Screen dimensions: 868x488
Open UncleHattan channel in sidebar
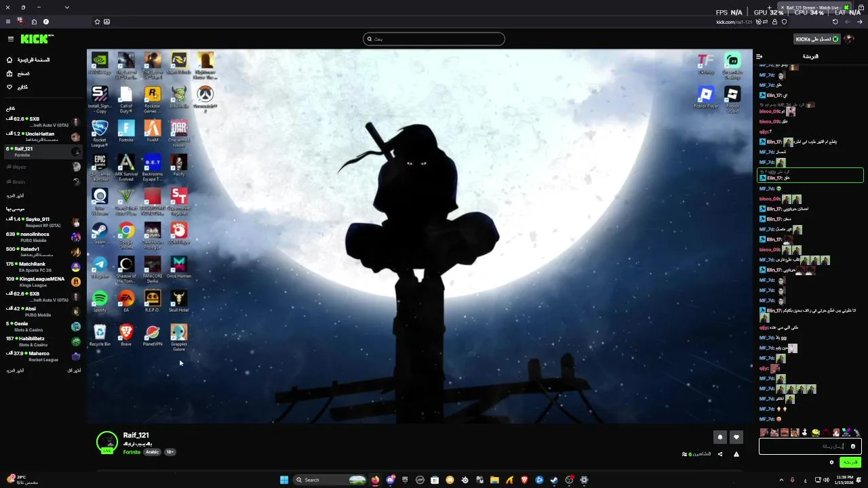[x=43, y=136]
